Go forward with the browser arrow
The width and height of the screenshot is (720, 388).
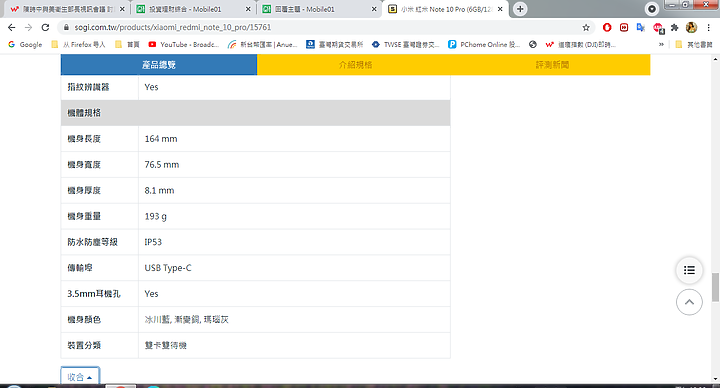[28, 28]
